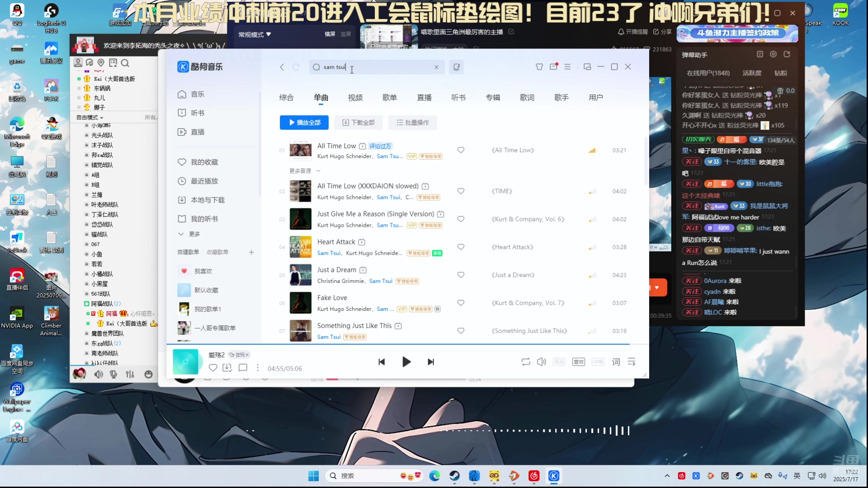
Task: Favorite the All Time Low song heart
Action: (x=461, y=150)
